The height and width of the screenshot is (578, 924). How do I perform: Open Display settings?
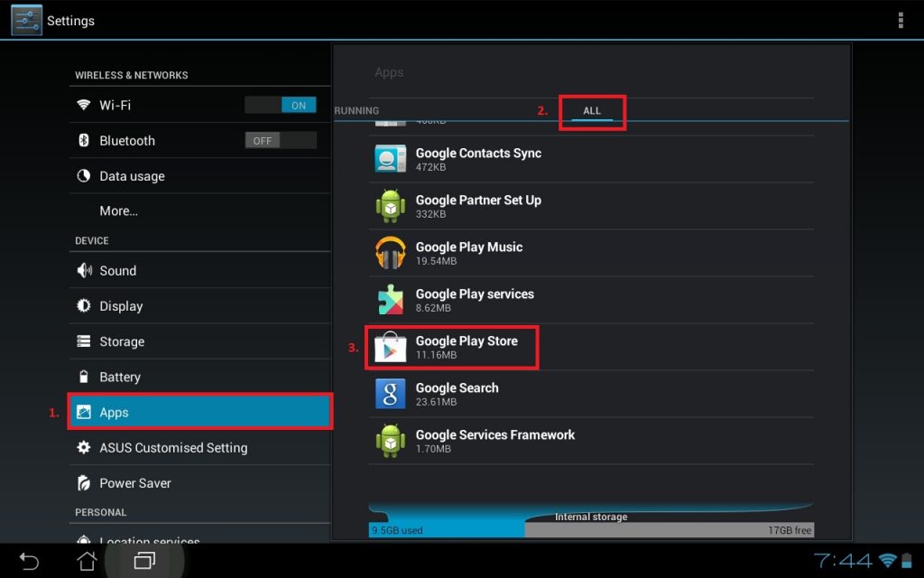pyautogui.click(x=199, y=306)
